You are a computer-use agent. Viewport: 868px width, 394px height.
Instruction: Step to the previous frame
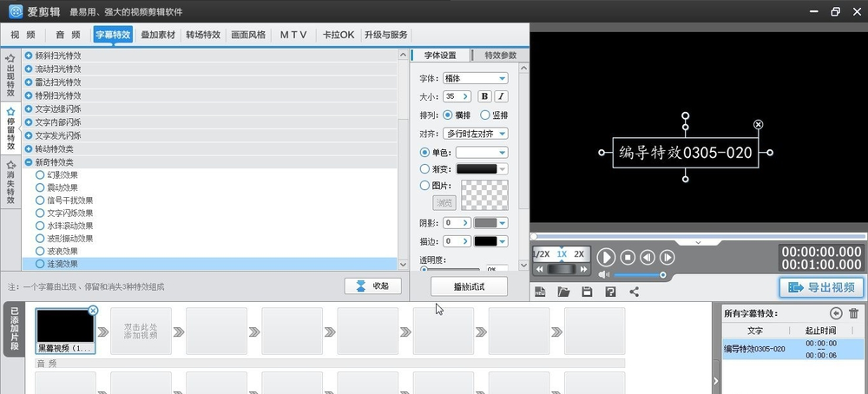(x=648, y=257)
